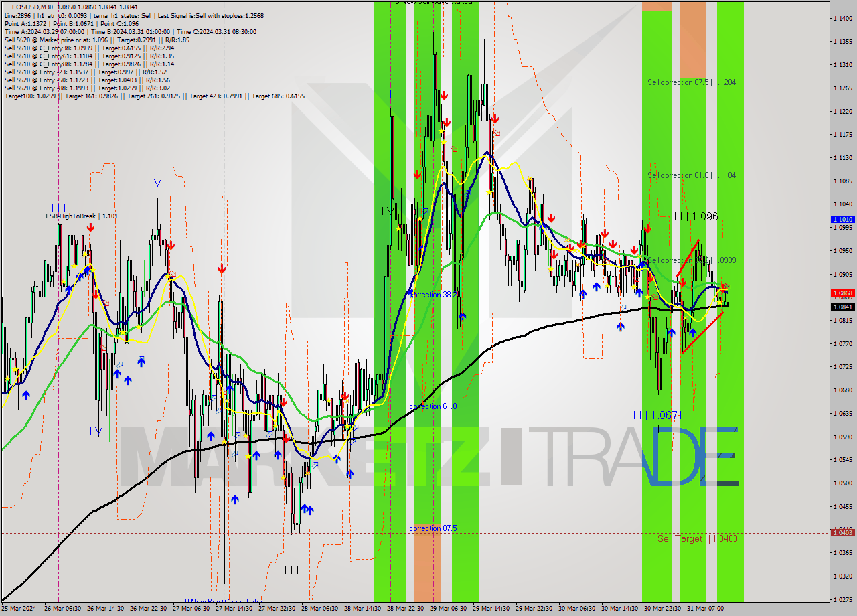Select the red 1.0868 price tag on axis
Screen dimensions: 857x616
coord(842,293)
